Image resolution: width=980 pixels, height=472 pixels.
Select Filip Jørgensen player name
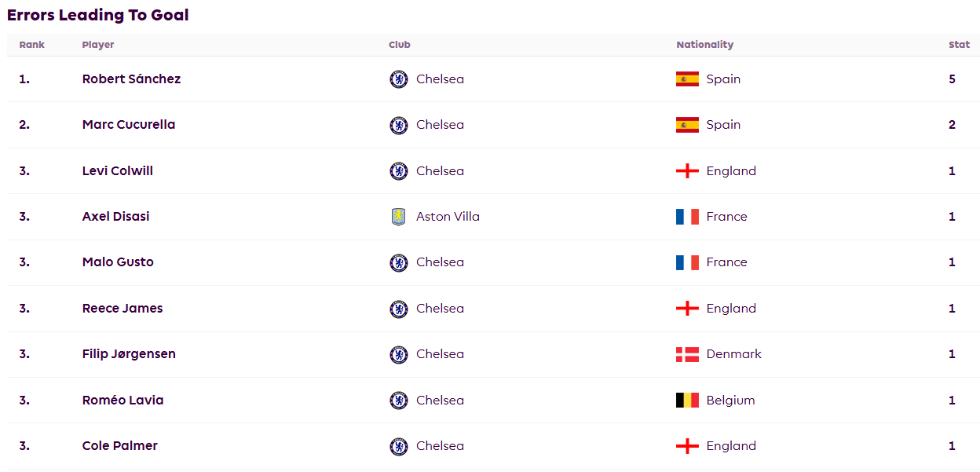(x=129, y=354)
